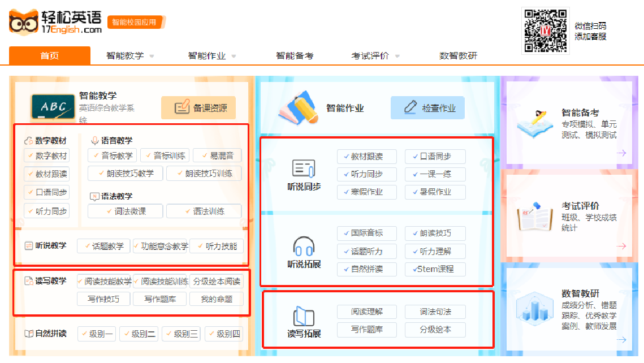The height and width of the screenshot is (363, 644).
Task: Open the Stem课程 item
Action: pos(435,269)
